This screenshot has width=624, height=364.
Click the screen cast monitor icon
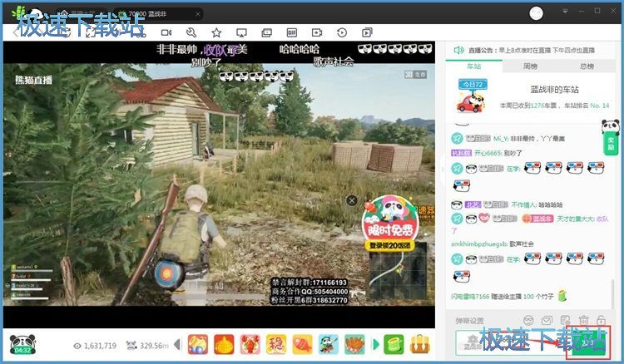[x=241, y=32]
